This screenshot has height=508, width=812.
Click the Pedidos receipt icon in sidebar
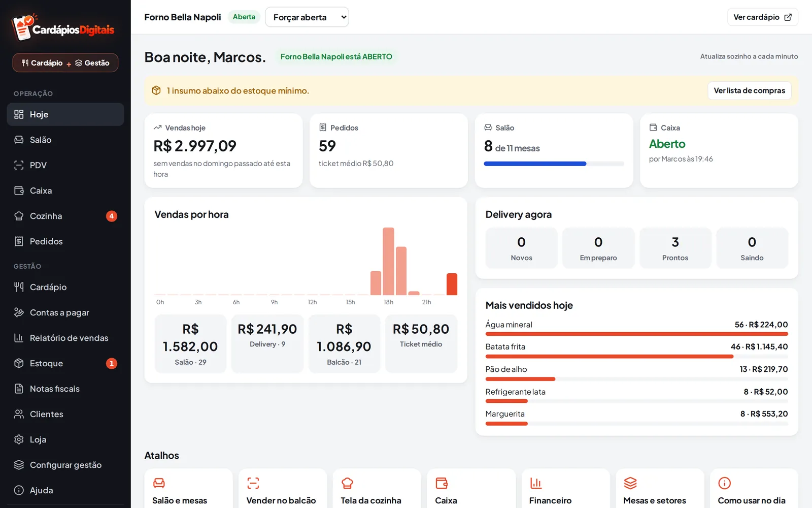pos(19,241)
